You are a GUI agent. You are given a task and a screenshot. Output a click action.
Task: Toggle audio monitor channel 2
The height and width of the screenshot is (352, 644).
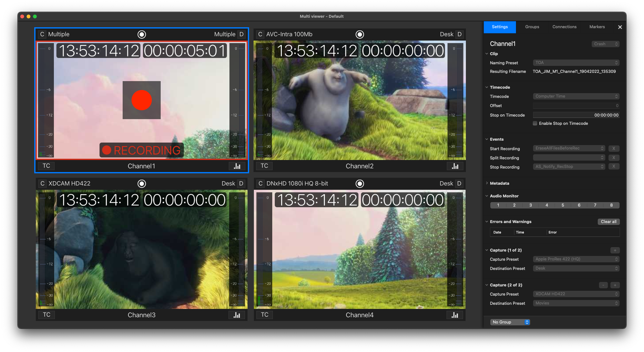(514, 205)
